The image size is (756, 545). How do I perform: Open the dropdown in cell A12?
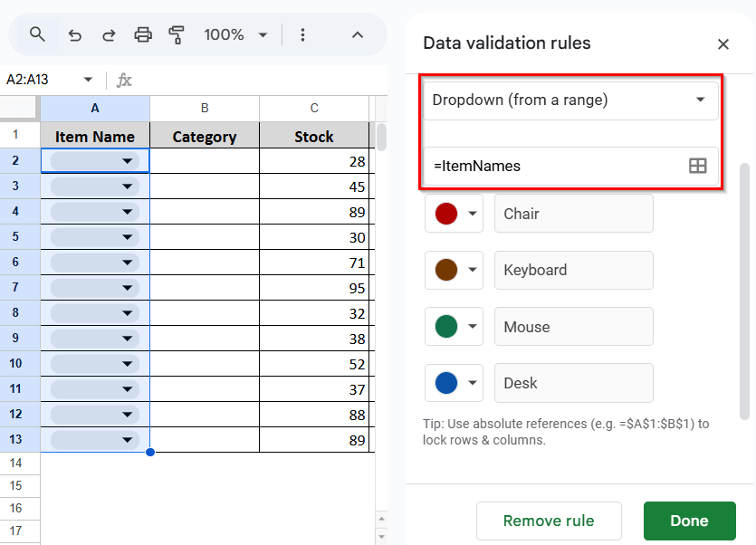pos(128,415)
